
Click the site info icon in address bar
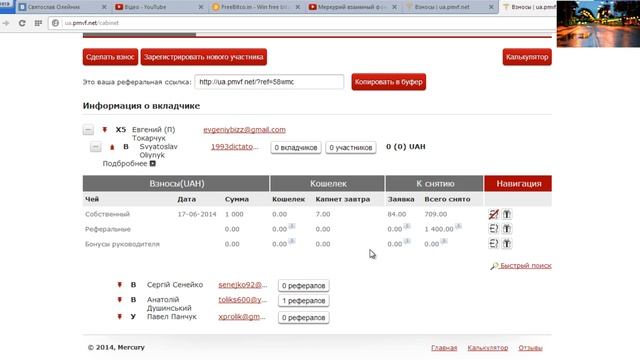click(x=55, y=23)
